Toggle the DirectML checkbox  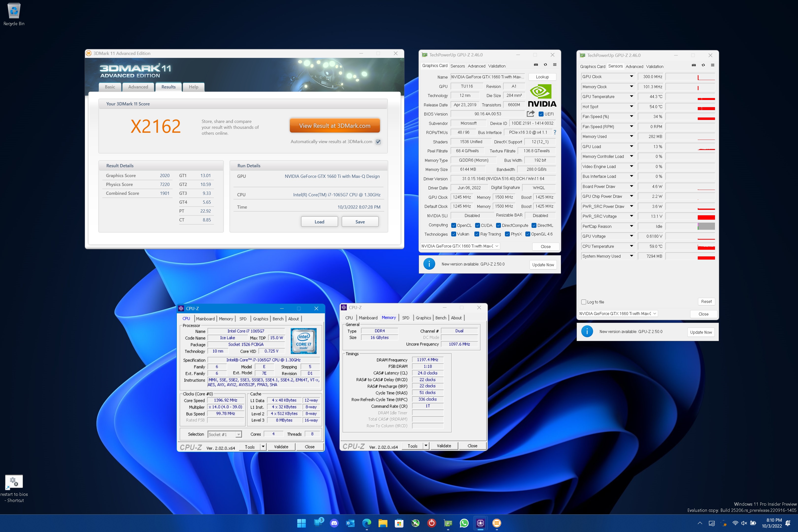point(534,225)
